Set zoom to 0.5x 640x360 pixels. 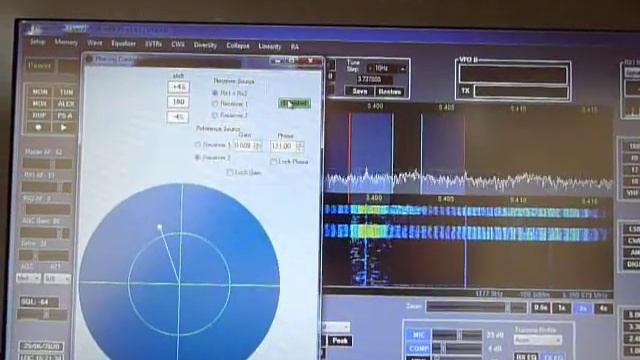tap(540, 307)
